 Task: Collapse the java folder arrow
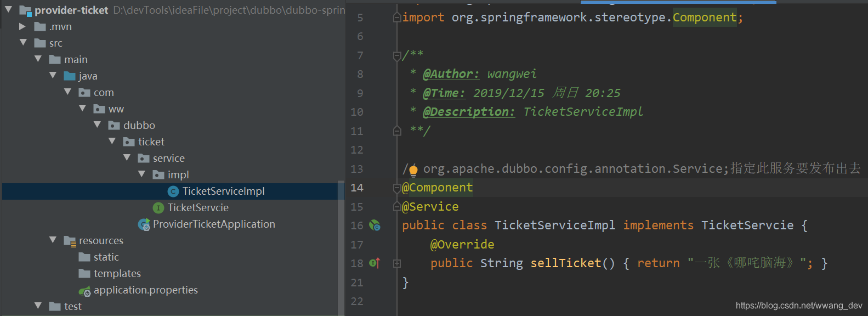coord(53,75)
